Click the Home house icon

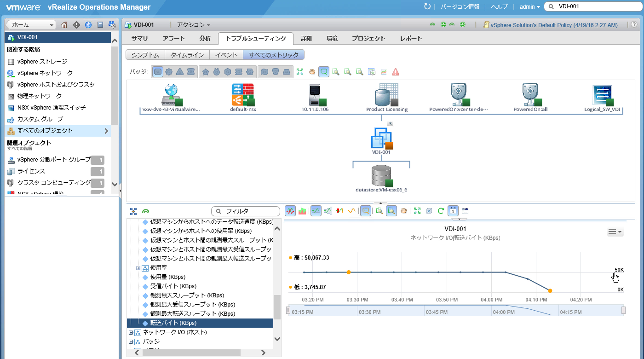pyautogui.click(x=64, y=25)
